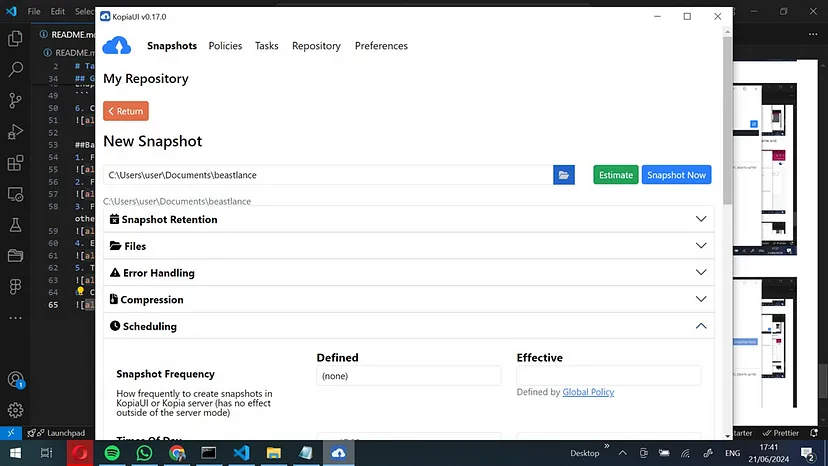
Task: Open VS Code Extensions view icon
Action: click(x=16, y=163)
